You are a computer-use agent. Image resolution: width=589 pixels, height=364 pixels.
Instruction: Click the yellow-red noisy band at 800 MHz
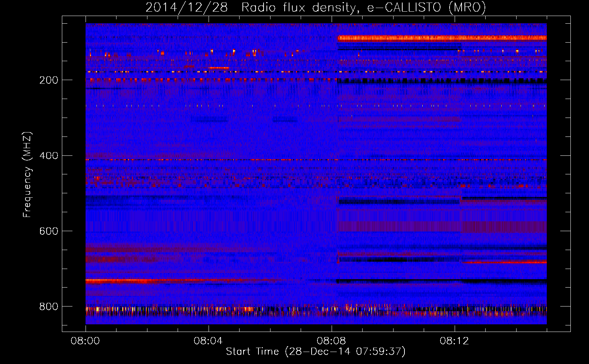point(316,310)
